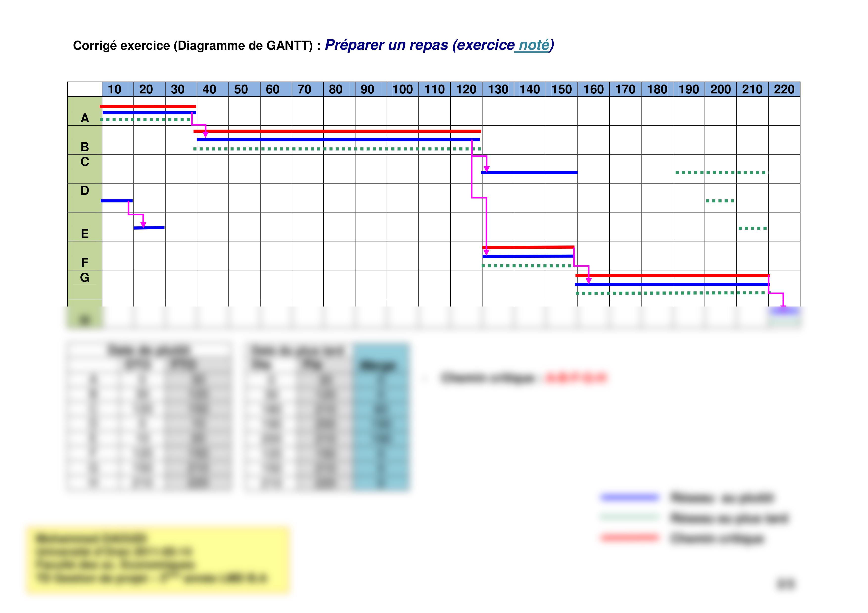Click the blue earliest bar of task C

pyautogui.click(x=529, y=173)
